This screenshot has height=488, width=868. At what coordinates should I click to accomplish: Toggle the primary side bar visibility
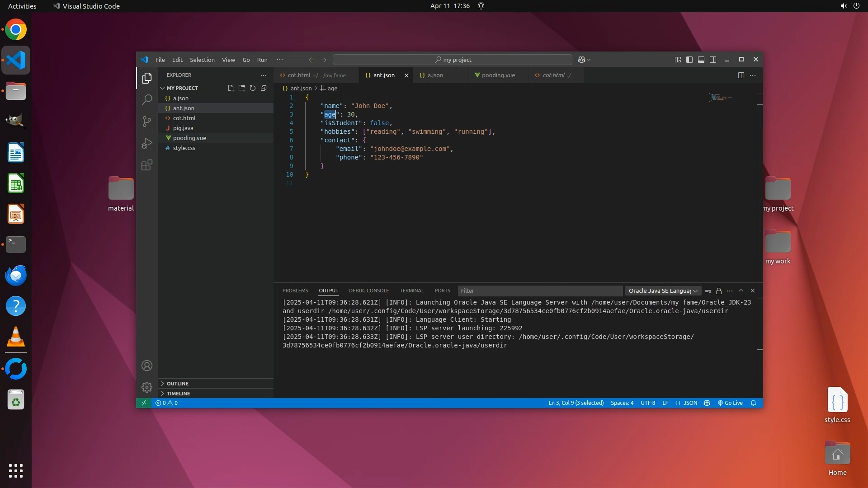689,60
